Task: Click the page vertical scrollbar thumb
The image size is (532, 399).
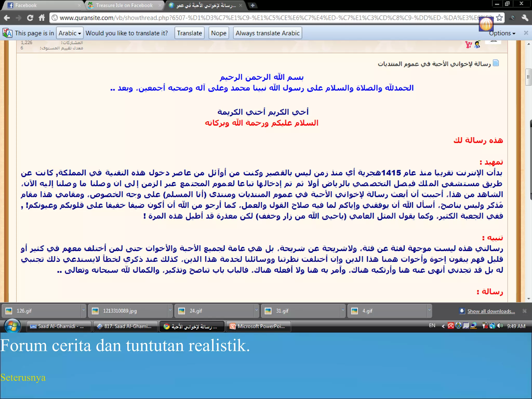Action: (x=528, y=77)
